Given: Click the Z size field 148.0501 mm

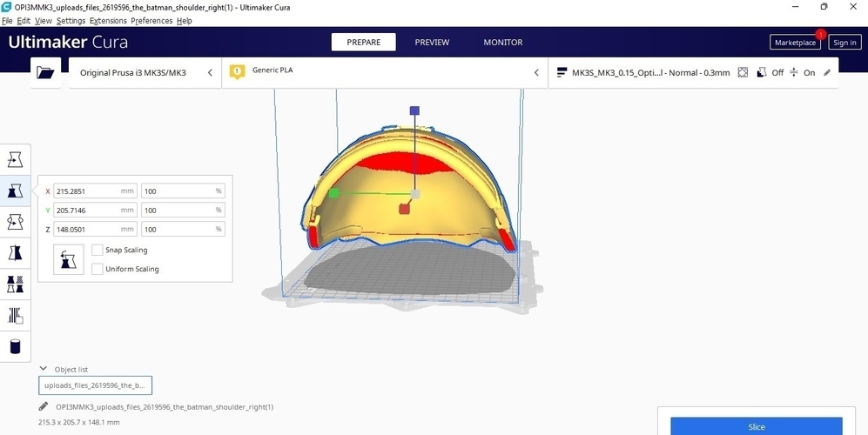Looking at the screenshot, I should pyautogui.click(x=95, y=229).
